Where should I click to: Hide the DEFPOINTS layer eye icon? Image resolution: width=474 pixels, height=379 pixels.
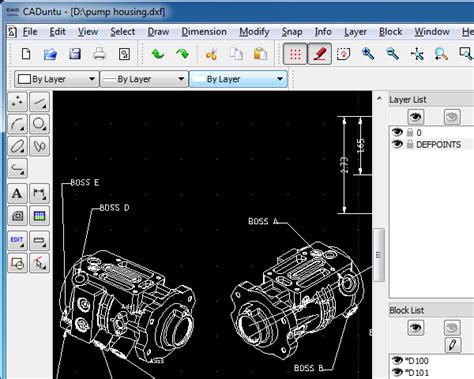click(397, 144)
